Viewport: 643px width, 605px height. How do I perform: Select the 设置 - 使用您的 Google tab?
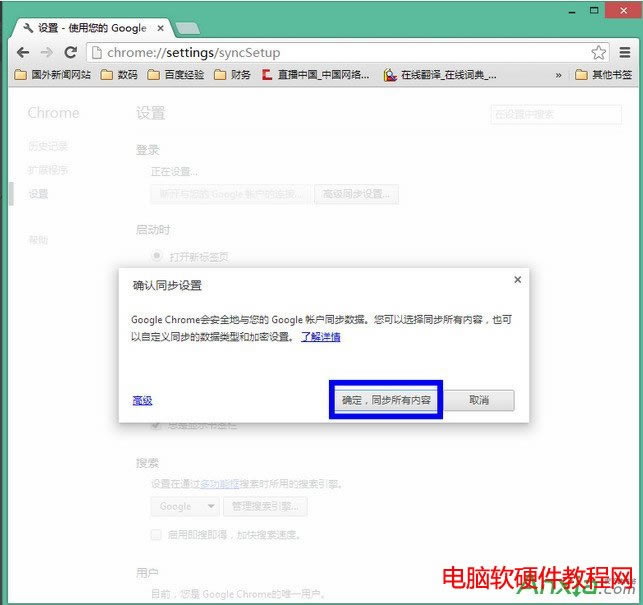point(91,28)
